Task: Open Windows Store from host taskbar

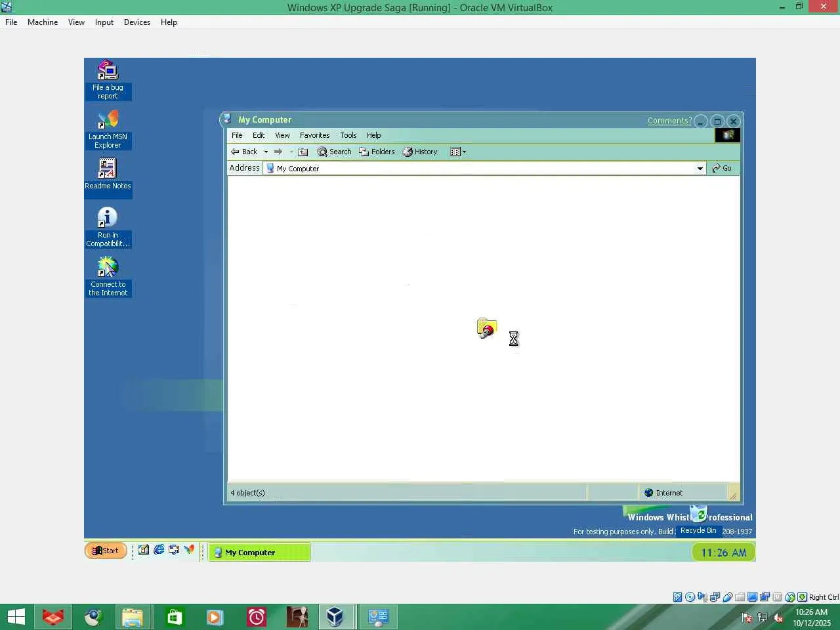Action: coord(174,617)
